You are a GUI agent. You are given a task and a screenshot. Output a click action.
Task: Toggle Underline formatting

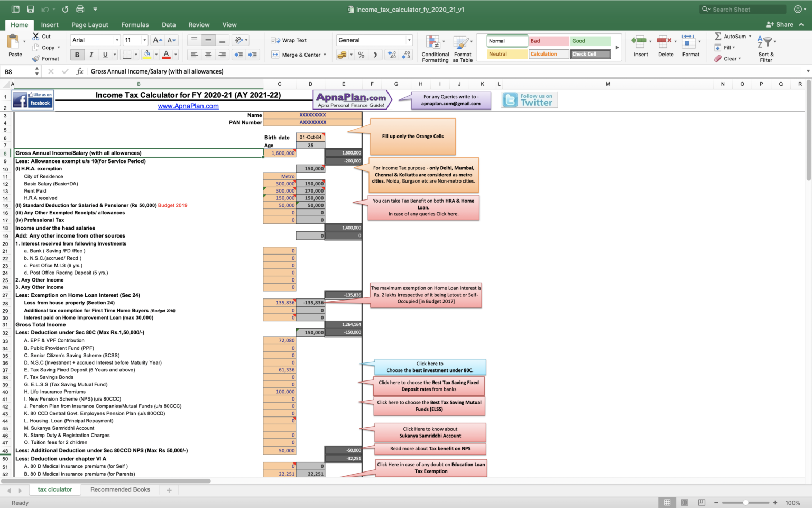105,55
